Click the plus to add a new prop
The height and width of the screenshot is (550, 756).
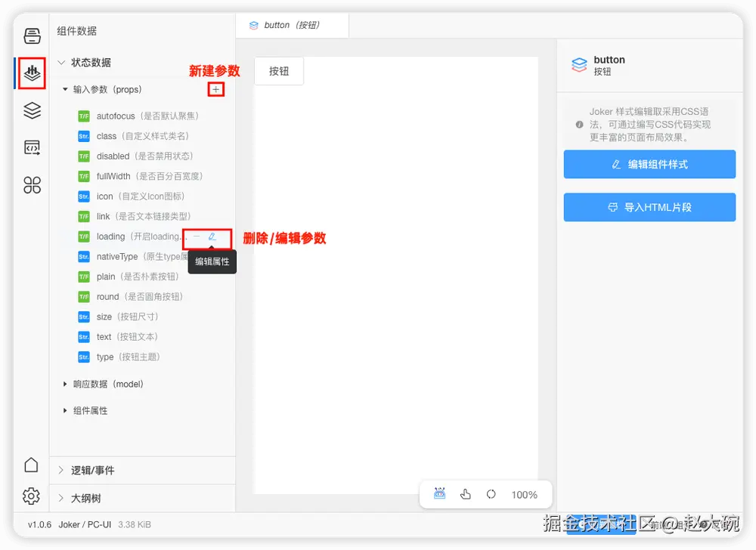216,89
